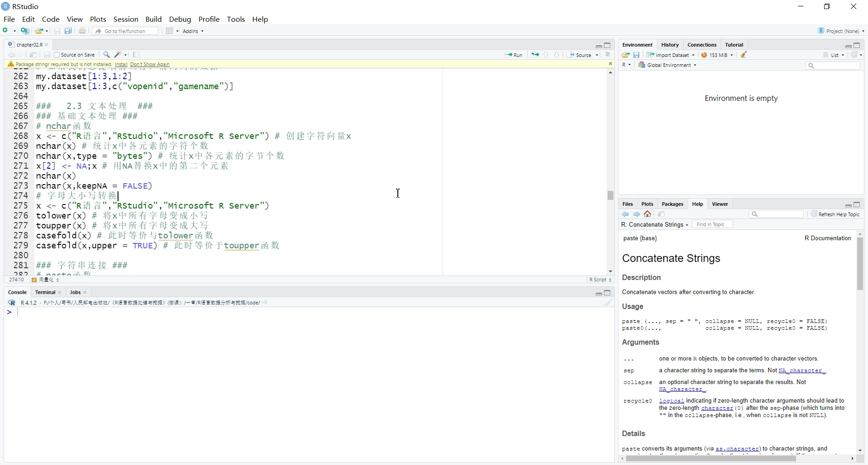Viewport: 868px width, 465px height.
Task: Click Install link for stringr package
Action: coord(121,64)
